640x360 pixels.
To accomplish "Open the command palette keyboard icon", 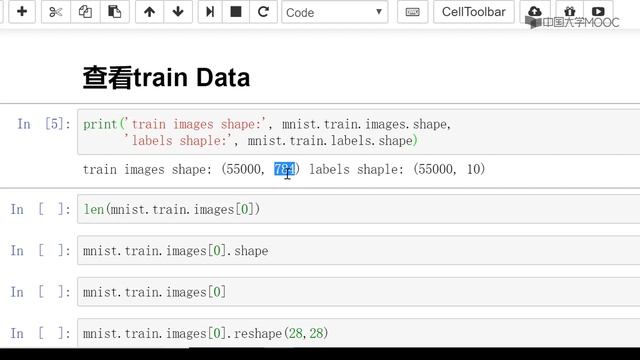I will (412, 12).
